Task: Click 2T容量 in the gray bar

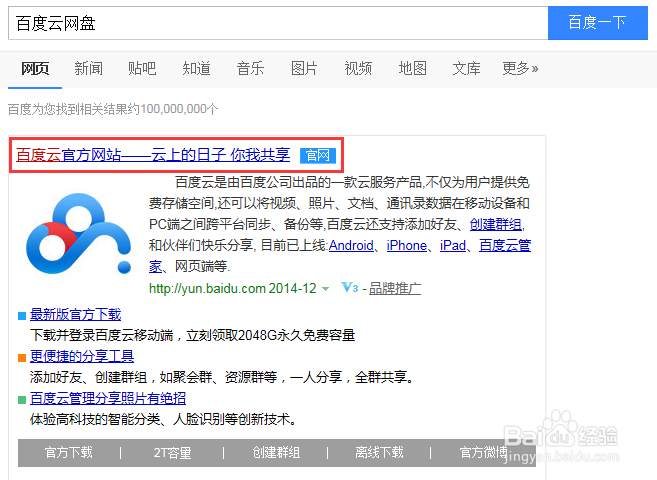Action: 172,453
